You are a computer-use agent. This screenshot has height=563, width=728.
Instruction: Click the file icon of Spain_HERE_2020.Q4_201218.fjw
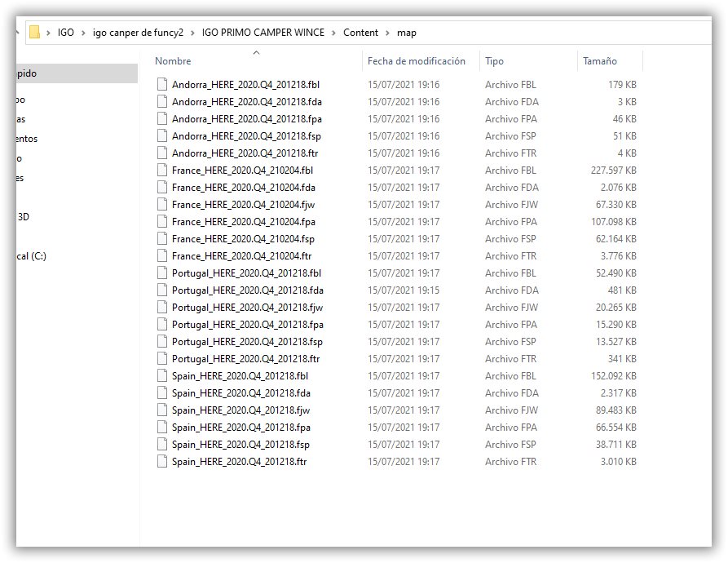[x=162, y=410]
